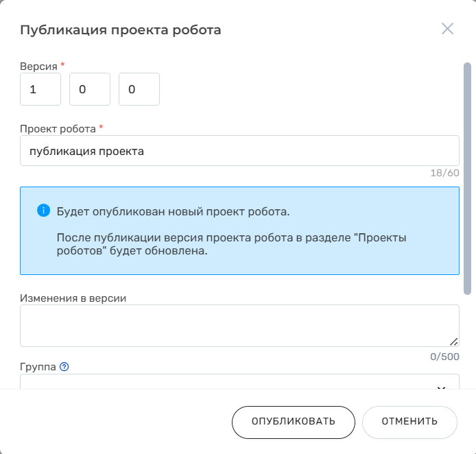Close the robot project publication dialog
Viewport: 476px width, 454px height.
point(447,29)
